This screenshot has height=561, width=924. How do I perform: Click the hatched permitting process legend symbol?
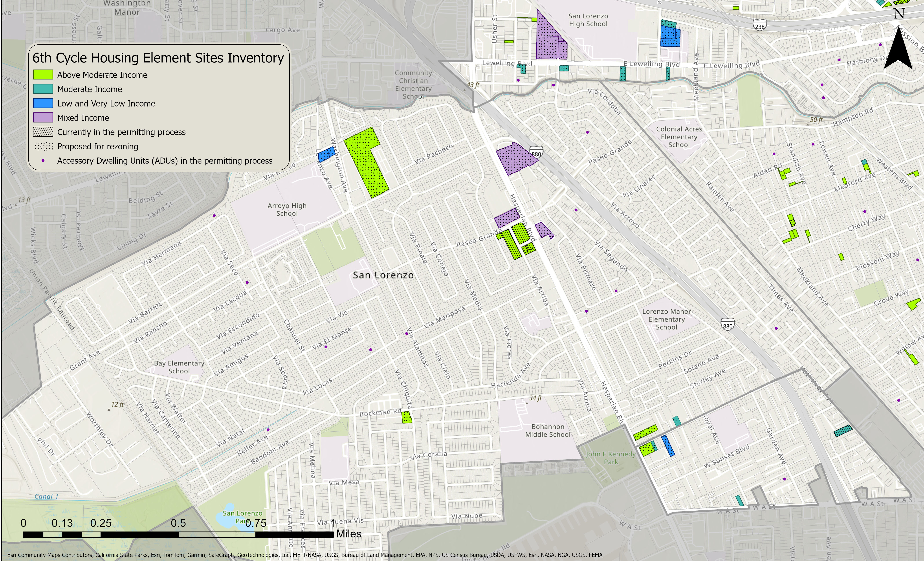click(x=43, y=132)
